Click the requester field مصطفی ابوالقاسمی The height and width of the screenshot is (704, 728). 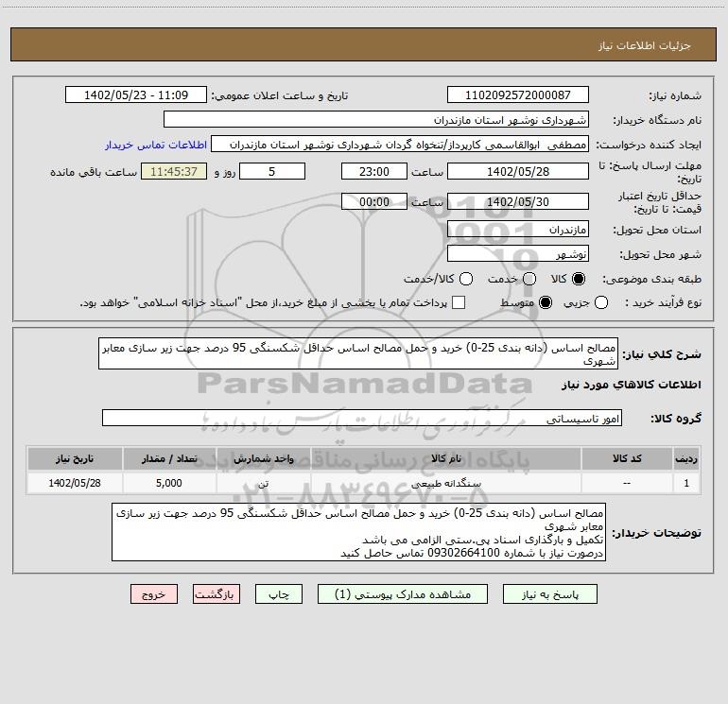400,145
